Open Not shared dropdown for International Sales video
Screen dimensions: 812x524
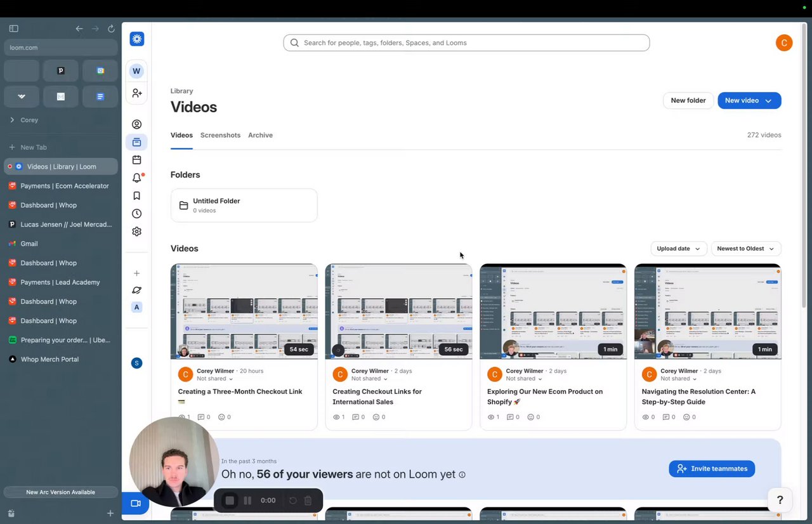(x=370, y=379)
